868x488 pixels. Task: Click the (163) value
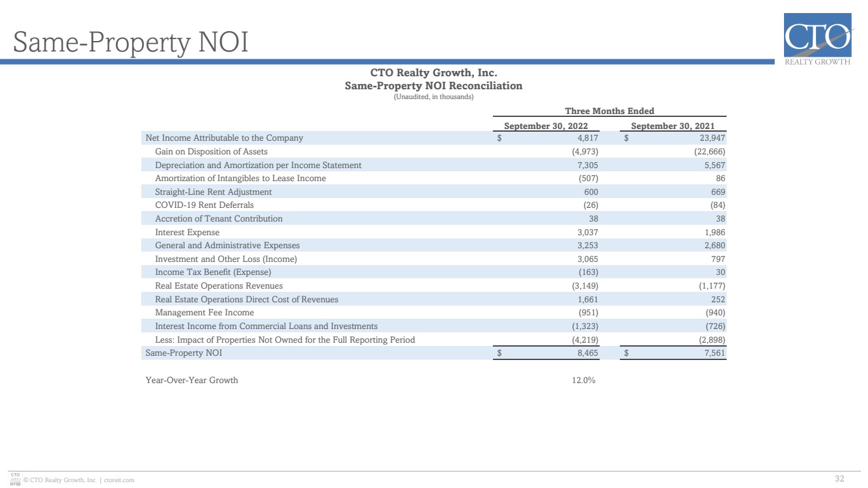(x=589, y=272)
